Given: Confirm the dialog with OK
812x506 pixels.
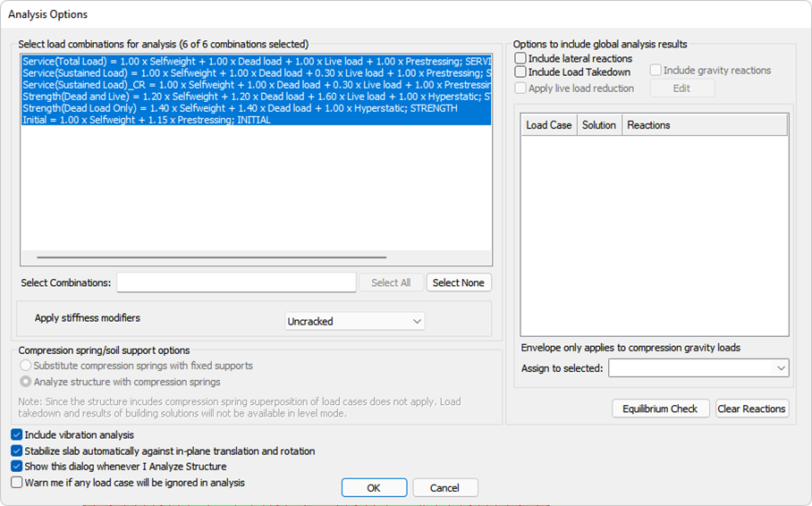Looking at the screenshot, I should point(374,488).
